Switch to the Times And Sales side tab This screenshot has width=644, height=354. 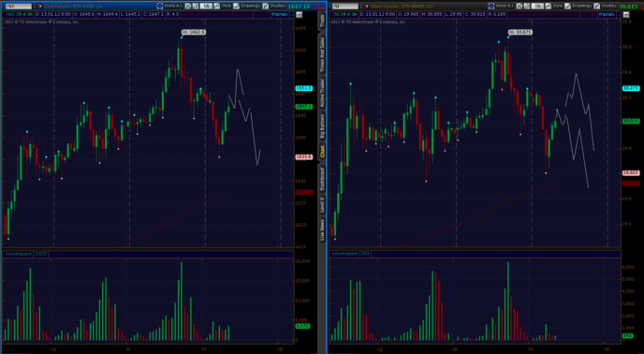pos(322,54)
